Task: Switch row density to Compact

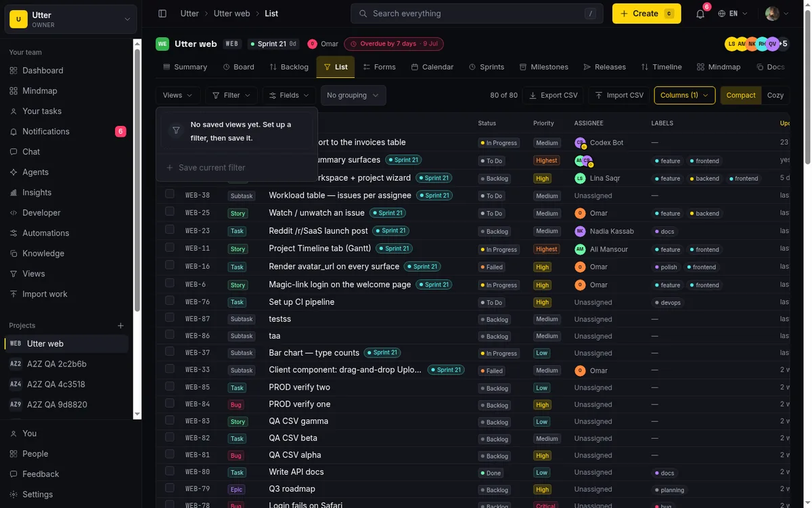Action: coord(741,96)
